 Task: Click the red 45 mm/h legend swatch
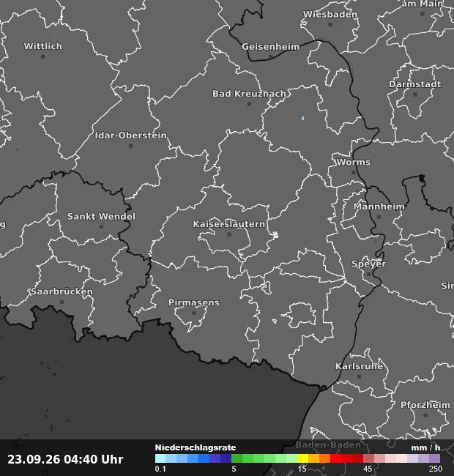pyautogui.click(x=368, y=458)
